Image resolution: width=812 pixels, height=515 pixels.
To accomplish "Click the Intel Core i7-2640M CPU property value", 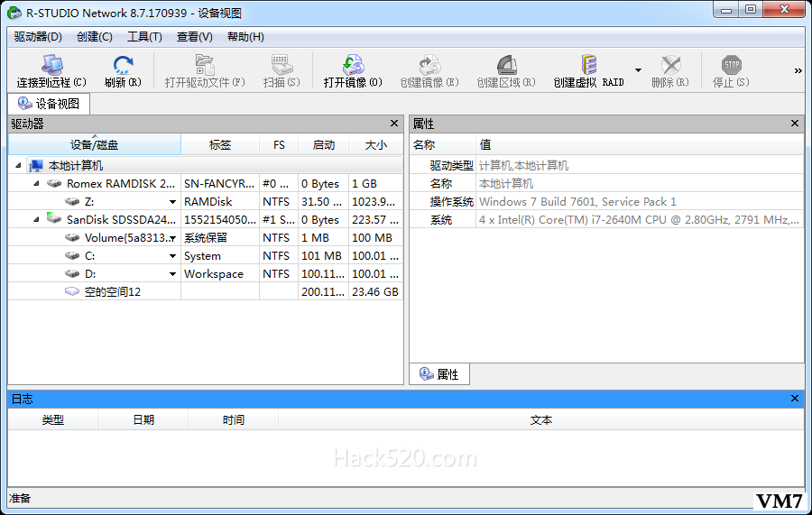I will click(639, 219).
